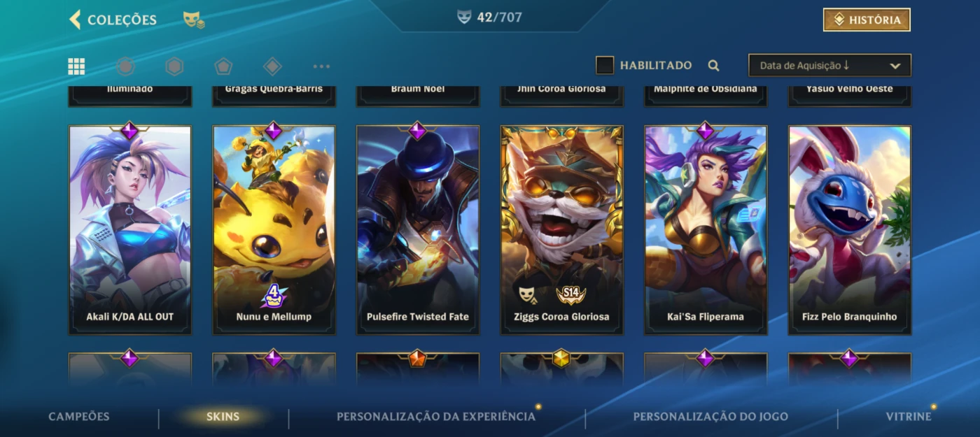Open the Vitrine tab
The image size is (980, 437).
pyautogui.click(x=909, y=417)
